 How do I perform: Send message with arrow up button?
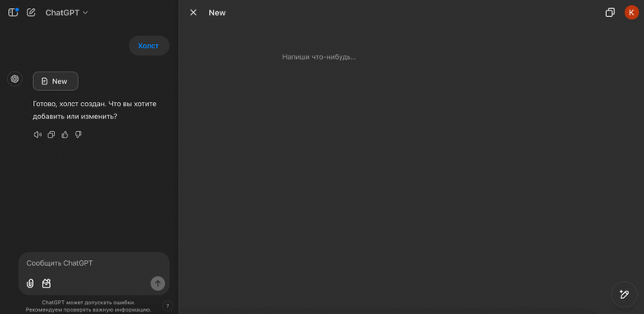(158, 283)
